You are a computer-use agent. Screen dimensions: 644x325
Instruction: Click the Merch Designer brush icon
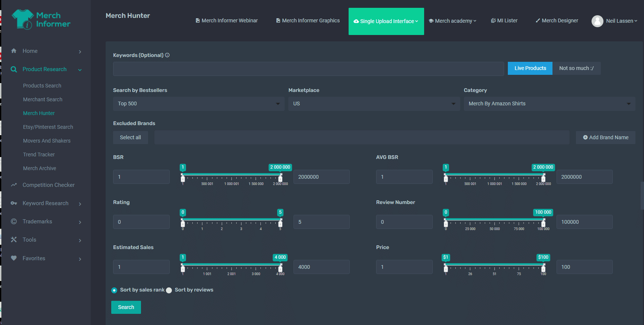tap(538, 20)
